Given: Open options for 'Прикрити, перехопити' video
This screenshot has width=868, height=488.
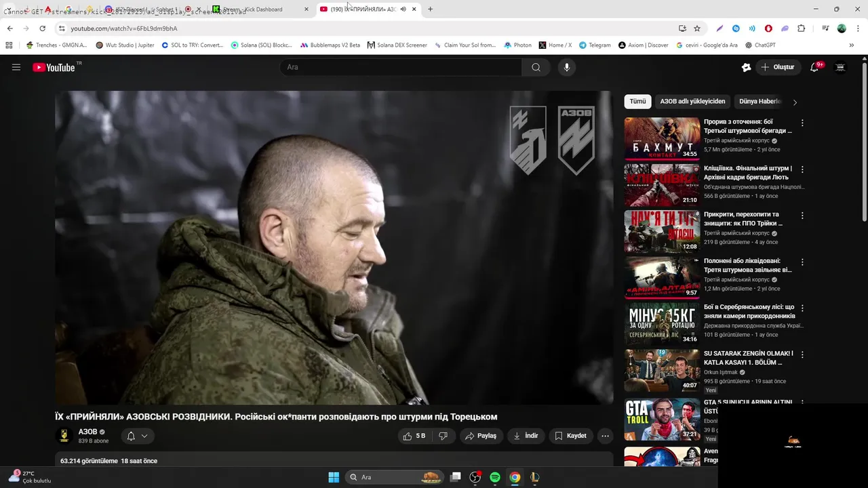Looking at the screenshot, I should (x=802, y=216).
